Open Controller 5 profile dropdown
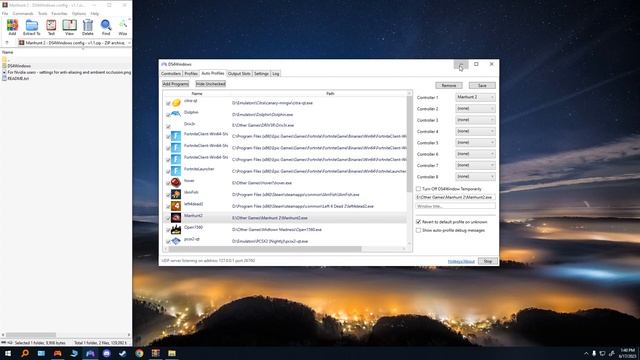This screenshot has height=360, width=640. click(475, 142)
